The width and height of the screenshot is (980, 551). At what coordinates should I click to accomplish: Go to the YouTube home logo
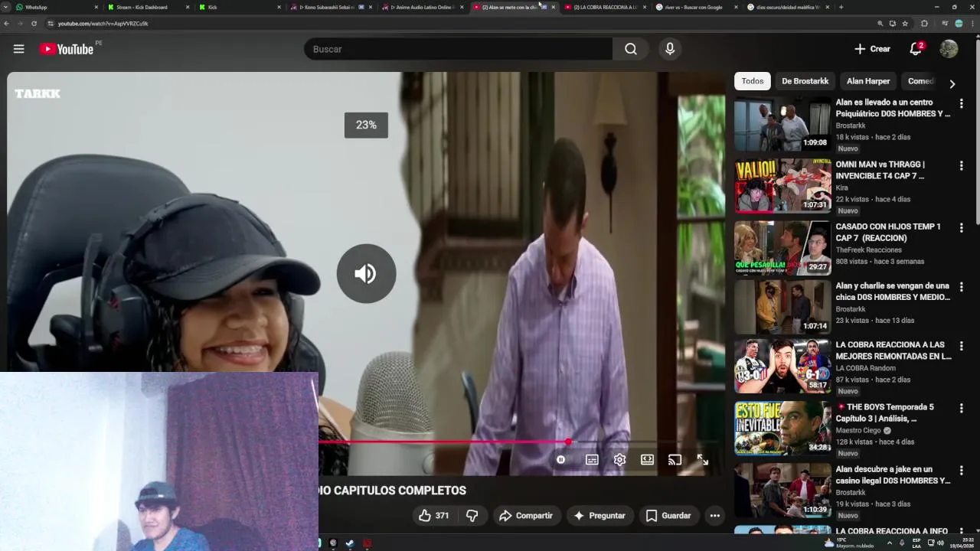(67, 49)
